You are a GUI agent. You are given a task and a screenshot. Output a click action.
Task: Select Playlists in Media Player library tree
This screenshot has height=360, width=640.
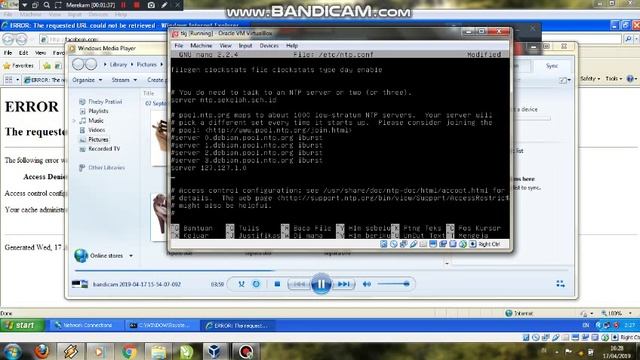point(98,111)
